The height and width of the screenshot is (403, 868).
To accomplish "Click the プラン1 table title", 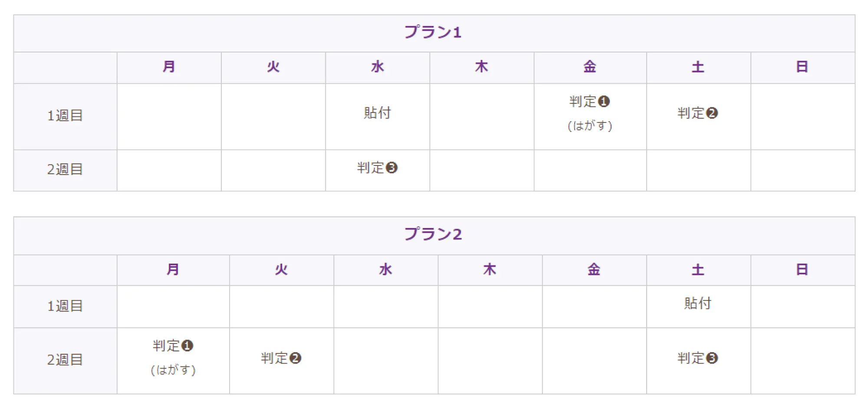I will (433, 32).
